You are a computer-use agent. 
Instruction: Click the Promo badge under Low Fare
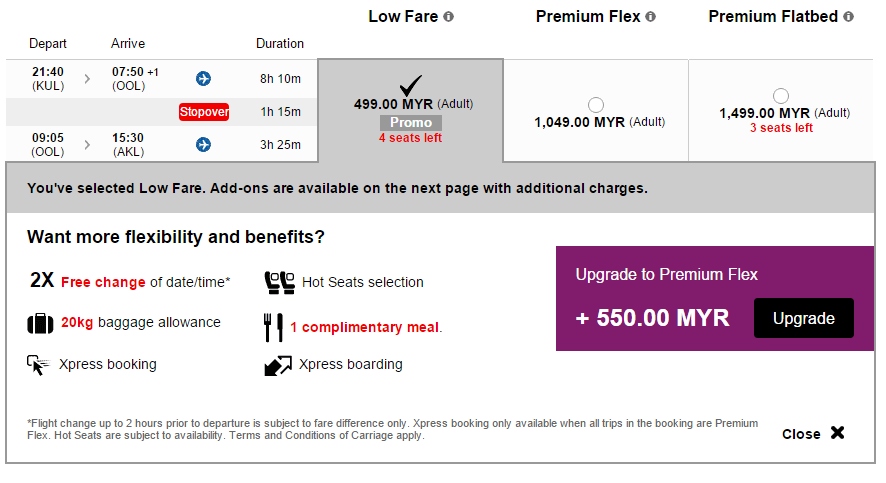click(x=411, y=123)
